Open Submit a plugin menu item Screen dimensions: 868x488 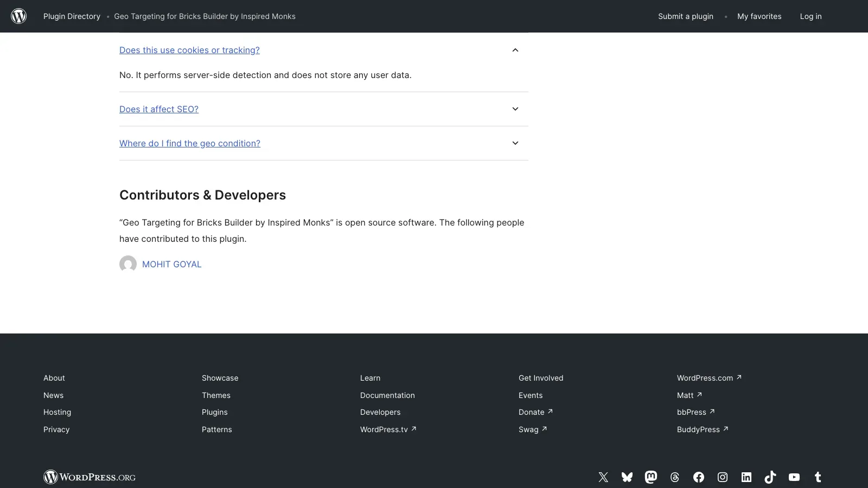pos(686,16)
